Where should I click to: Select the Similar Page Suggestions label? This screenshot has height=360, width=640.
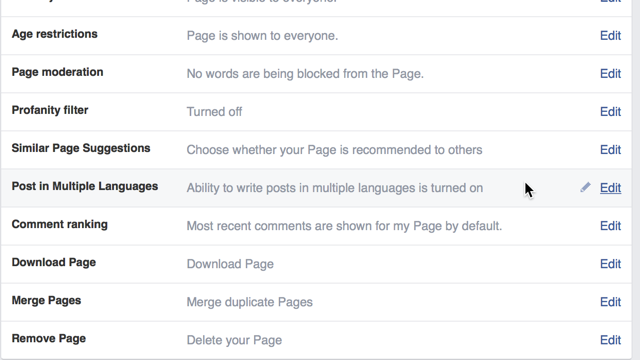tap(81, 148)
